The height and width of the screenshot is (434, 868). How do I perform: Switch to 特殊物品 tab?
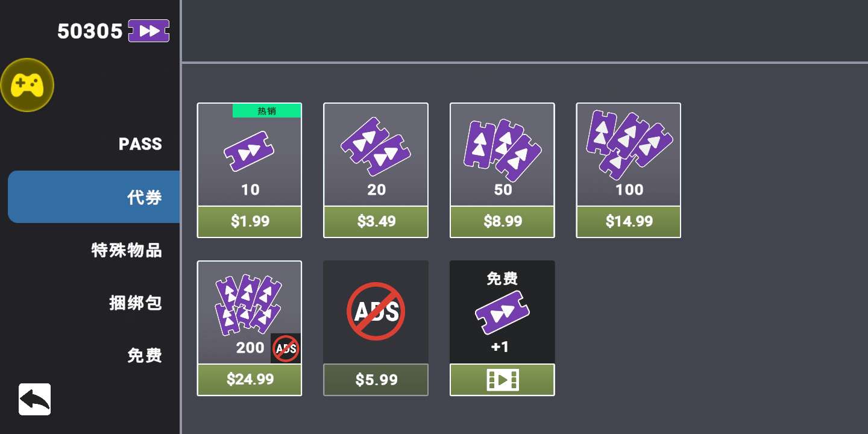[x=127, y=250]
